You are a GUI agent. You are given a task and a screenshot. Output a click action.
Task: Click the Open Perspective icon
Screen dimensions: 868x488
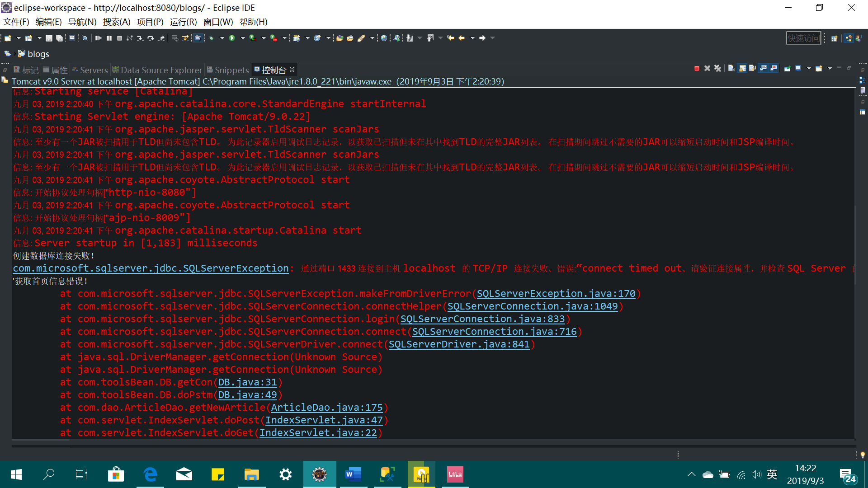pyautogui.click(x=835, y=38)
